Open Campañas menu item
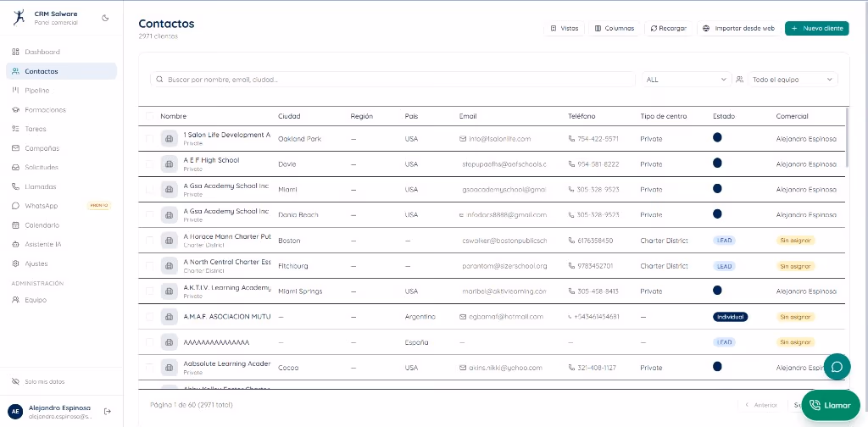This screenshot has height=427, width=868. (x=42, y=148)
